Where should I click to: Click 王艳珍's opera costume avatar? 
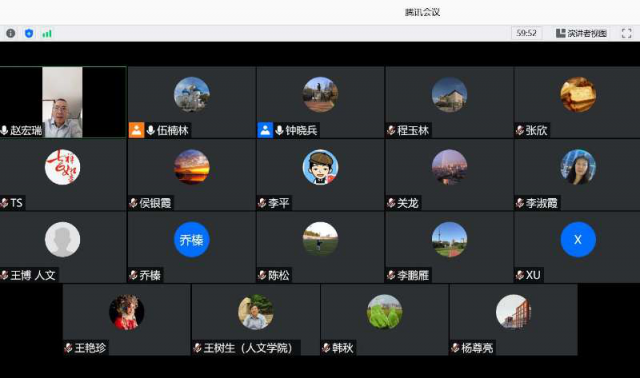pos(127,312)
